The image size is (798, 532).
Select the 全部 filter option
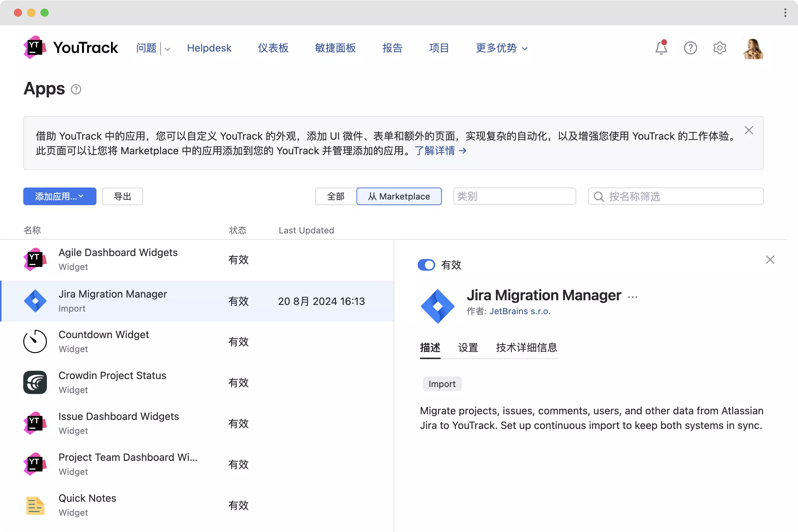click(335, 197)
